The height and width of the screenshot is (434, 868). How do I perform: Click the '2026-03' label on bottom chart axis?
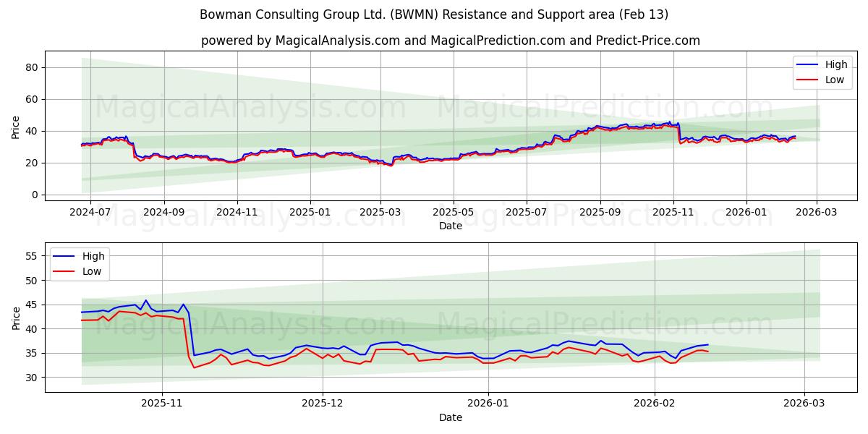(x=804, y=404)
